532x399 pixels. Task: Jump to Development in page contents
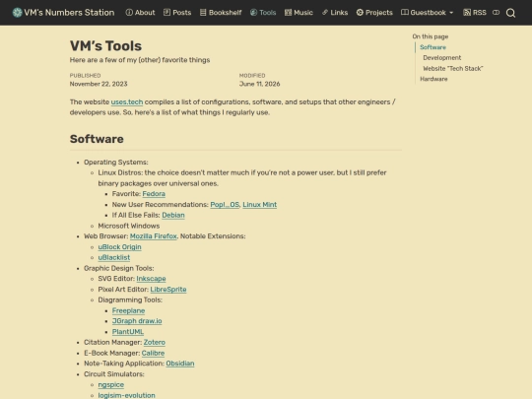[x=442, y=58]
